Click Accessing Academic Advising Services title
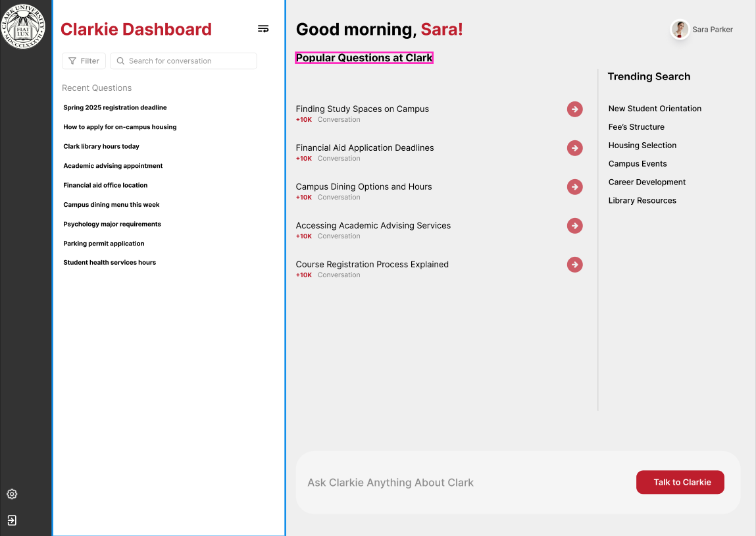The width and height of the screenshot is (756, 536). [x=373, y=225]
